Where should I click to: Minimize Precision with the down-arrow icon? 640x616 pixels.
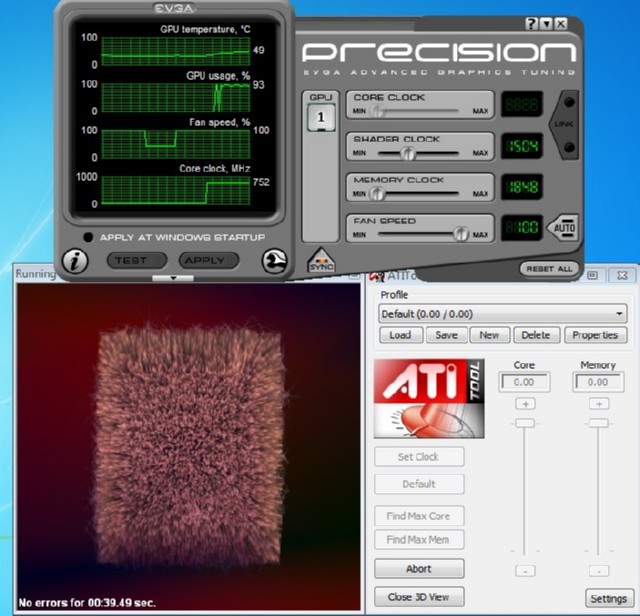[x=546, y=24]
